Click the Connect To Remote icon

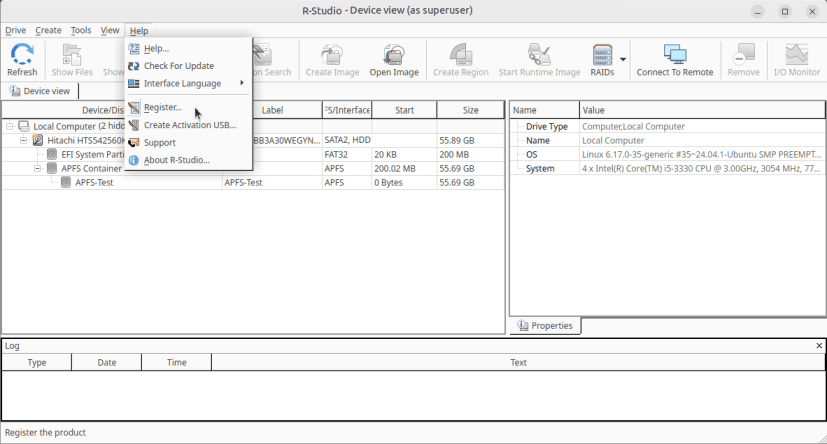[x=675, y=54]
